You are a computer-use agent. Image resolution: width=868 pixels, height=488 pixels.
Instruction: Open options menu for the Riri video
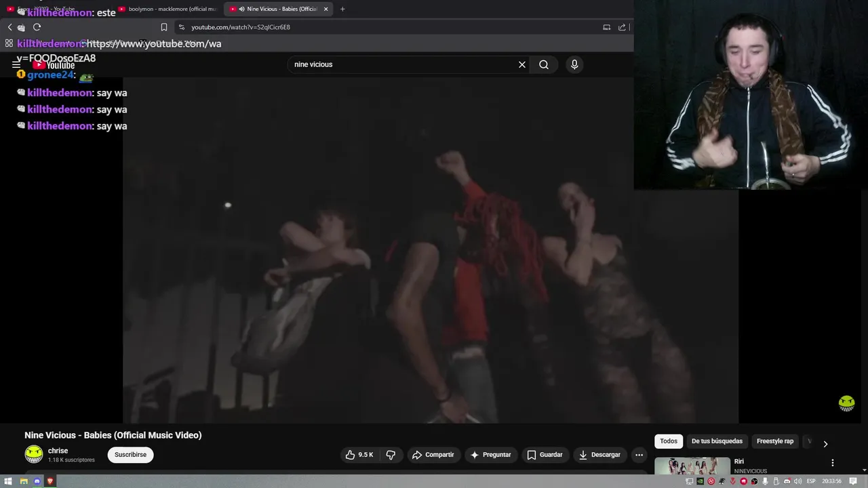coord(833,463)
